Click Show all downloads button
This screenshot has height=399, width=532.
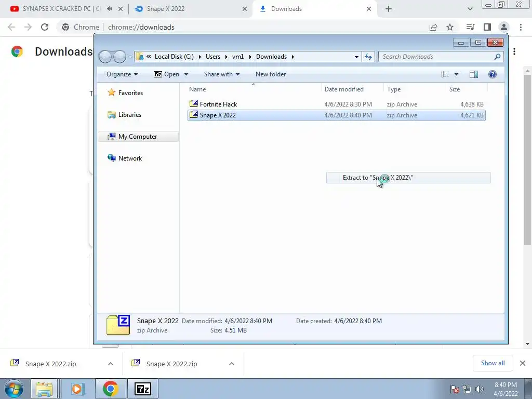[493, 363]
